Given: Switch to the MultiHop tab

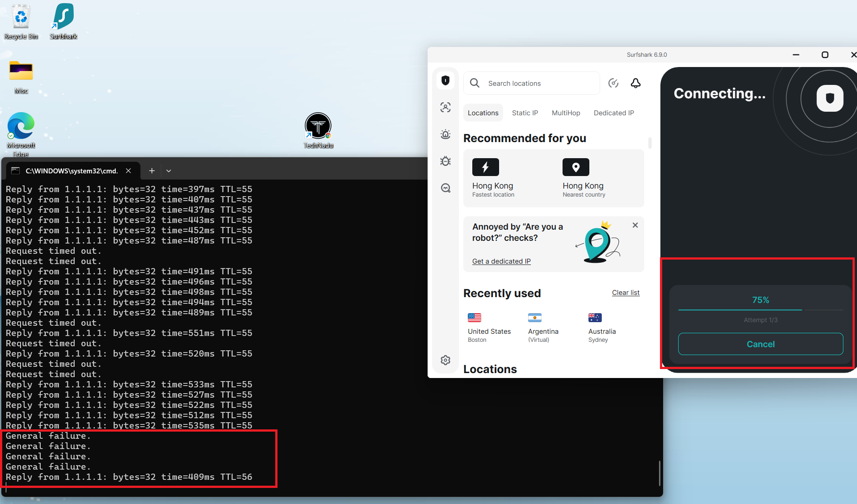Looking at the screenshot, I should (566, 113).
